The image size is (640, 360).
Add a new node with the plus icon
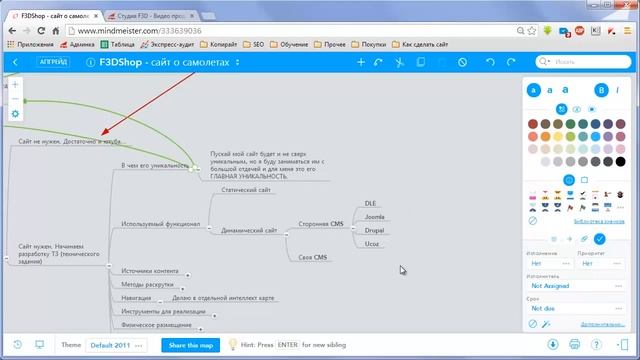tap(361, 62)
